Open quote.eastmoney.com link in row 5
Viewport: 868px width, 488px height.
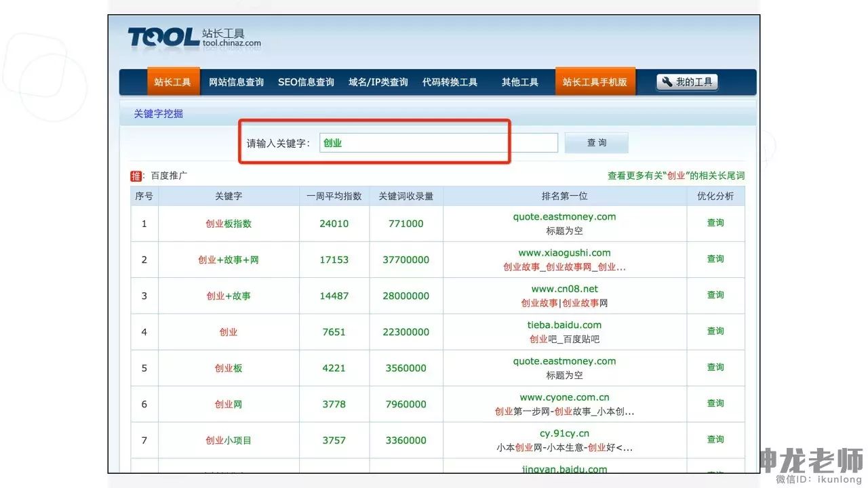point(564,361)
